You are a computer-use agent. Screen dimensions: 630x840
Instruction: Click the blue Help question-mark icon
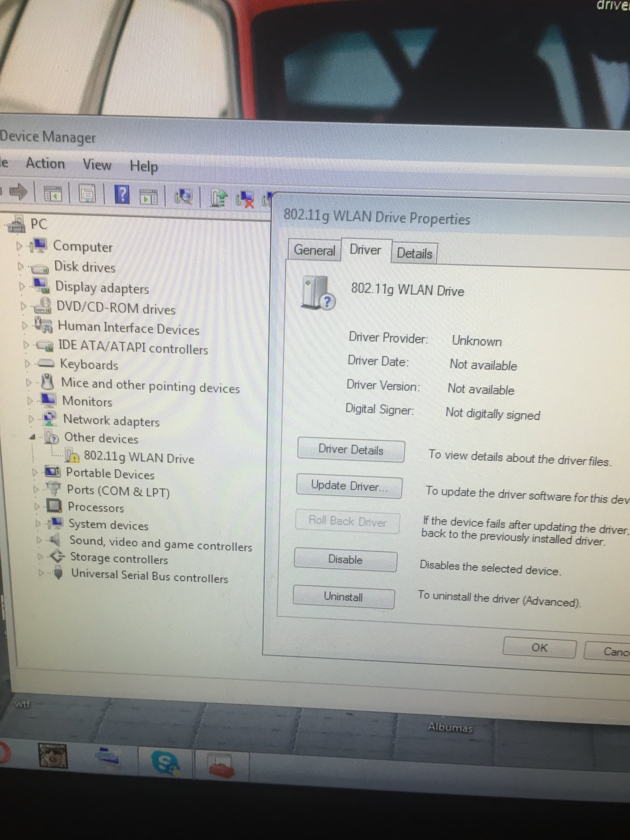[x=122, y=195]
